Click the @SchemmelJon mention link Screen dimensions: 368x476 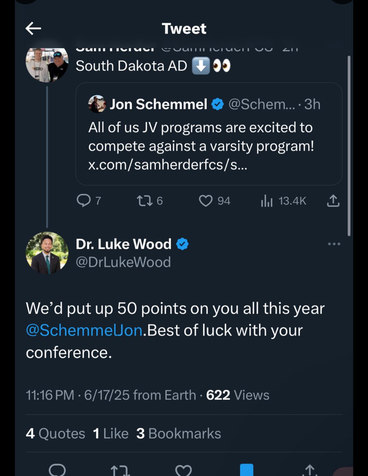(84, 330)
